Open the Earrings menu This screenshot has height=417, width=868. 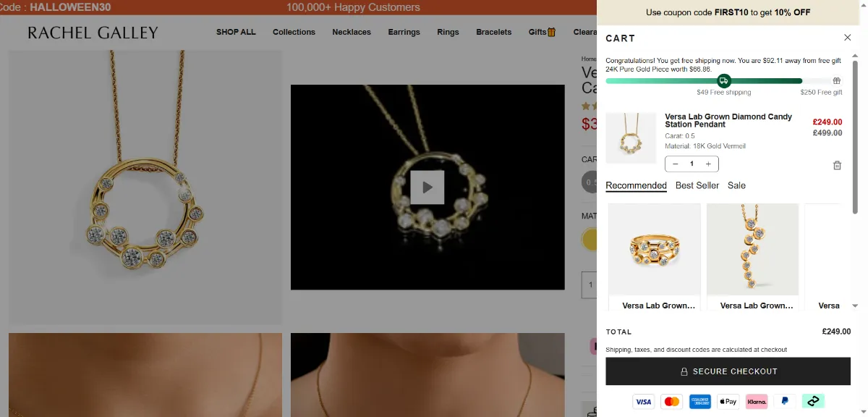pos(404,32)
